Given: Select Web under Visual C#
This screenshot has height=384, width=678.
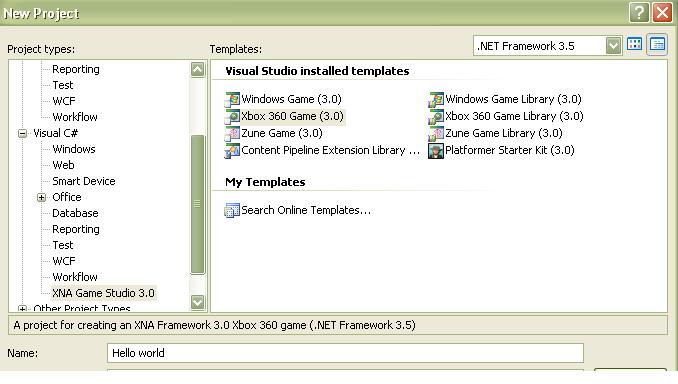Looking at the screenshot, I should tap(63, 165).
